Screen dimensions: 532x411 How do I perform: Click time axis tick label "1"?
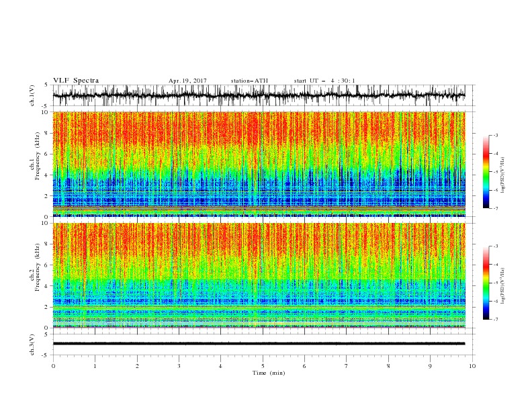pos(95,366)
